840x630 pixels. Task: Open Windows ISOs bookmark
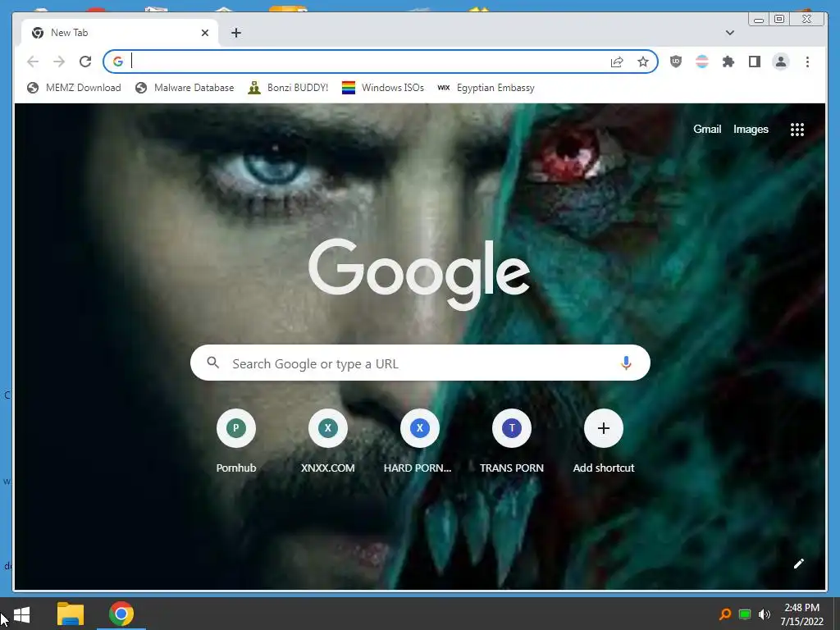coord(382,87)
